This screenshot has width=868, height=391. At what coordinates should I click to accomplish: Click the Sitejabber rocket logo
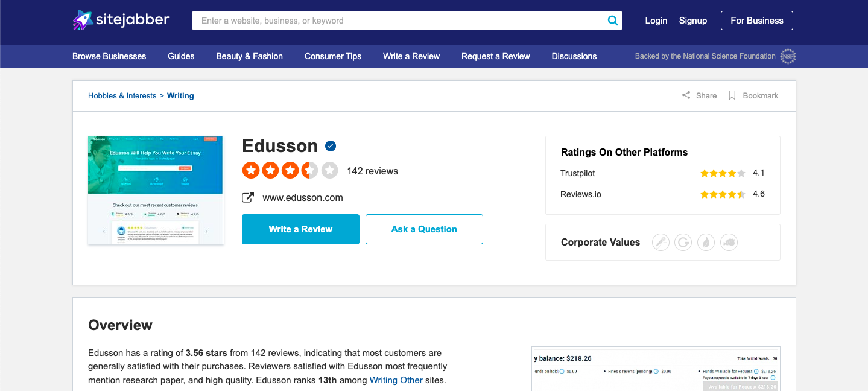coord(83,20)
